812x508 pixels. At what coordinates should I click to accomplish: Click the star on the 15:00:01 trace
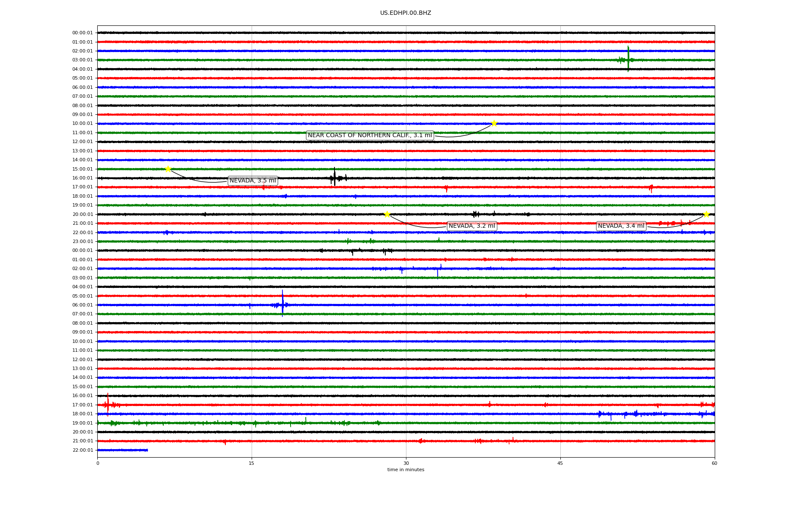click(168, 169)
